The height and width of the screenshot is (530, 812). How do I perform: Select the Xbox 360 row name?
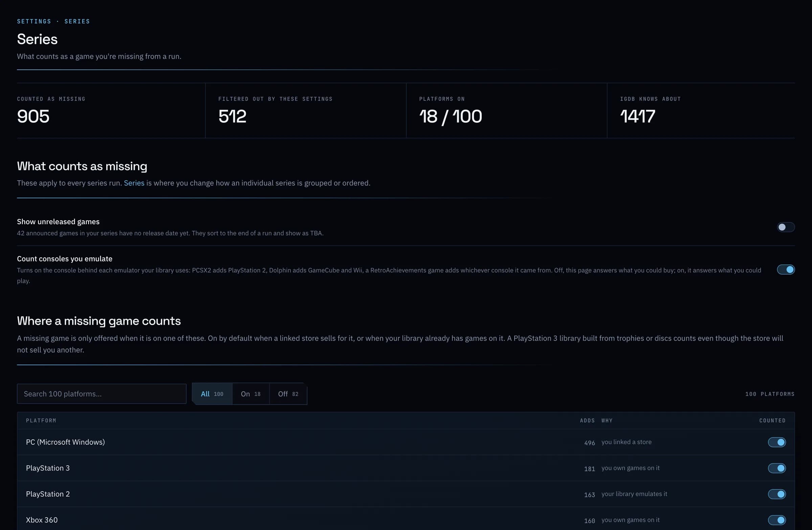pyautogui.click(x=42, y=520)
